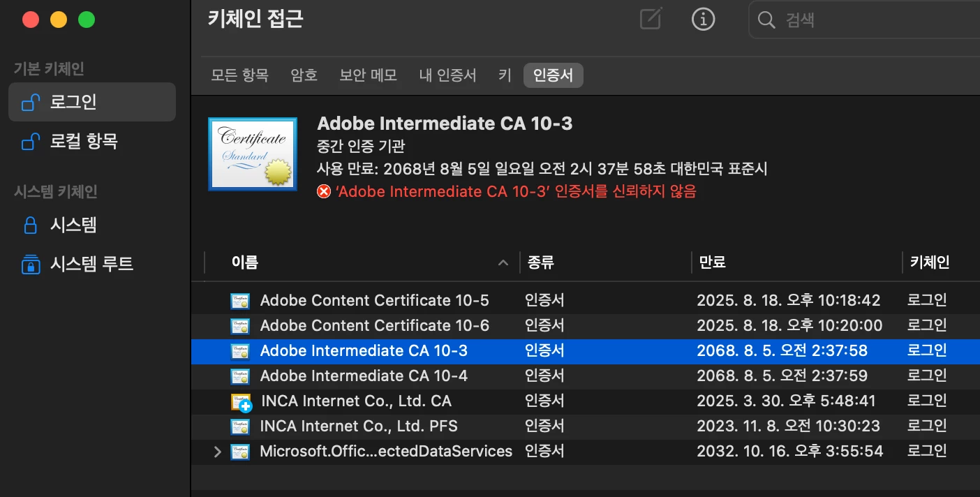Click expiry 2025. 8. 18. 오후 10:20:00
Image resolution: width=980 pixels, height=497 pixels.
789,326
